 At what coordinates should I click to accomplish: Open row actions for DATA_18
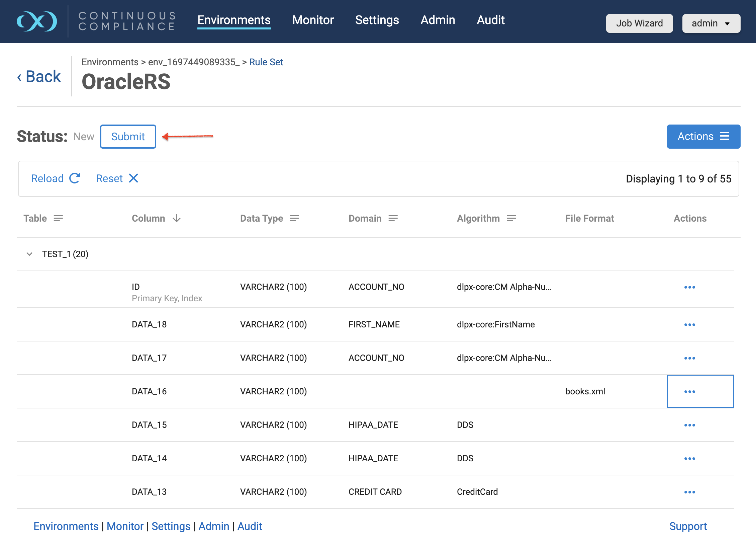689,324
